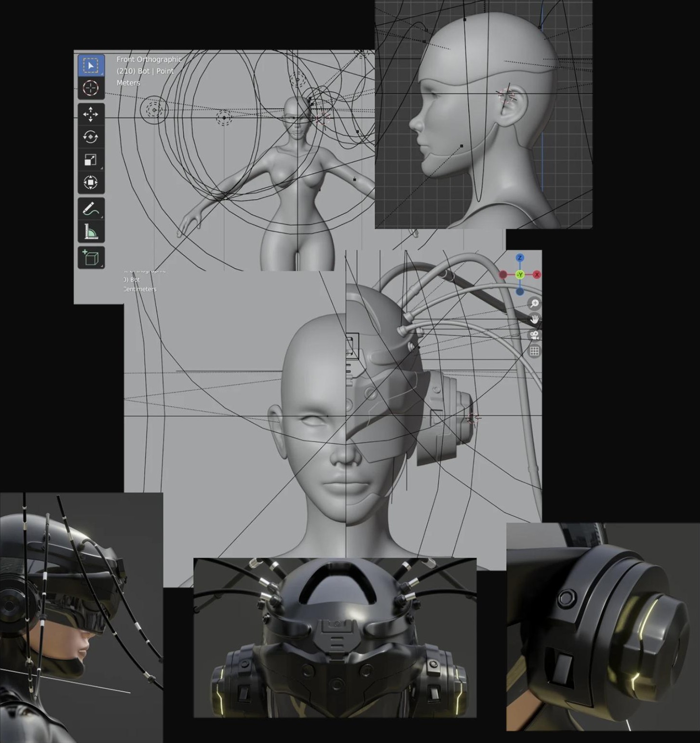The image size is (700, 743).
Task: Activate the 3D Cursor tool
Action: click(x=91, y=88)
